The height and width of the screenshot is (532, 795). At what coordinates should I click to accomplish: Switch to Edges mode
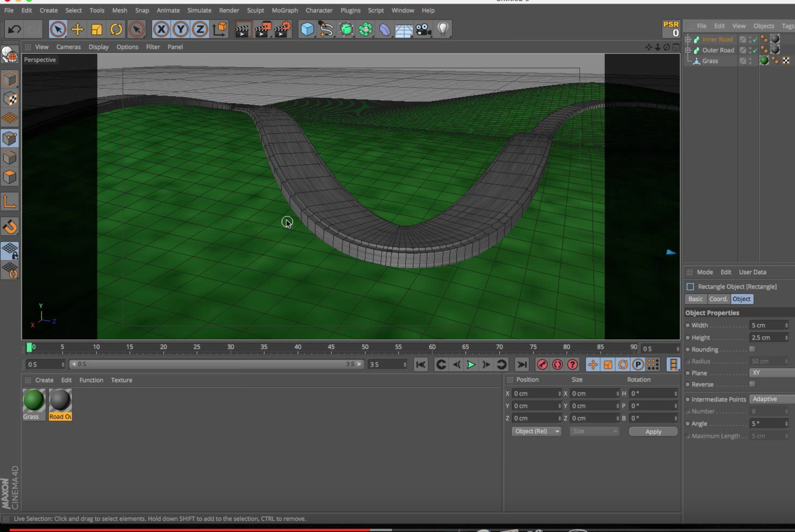[10, 158]
